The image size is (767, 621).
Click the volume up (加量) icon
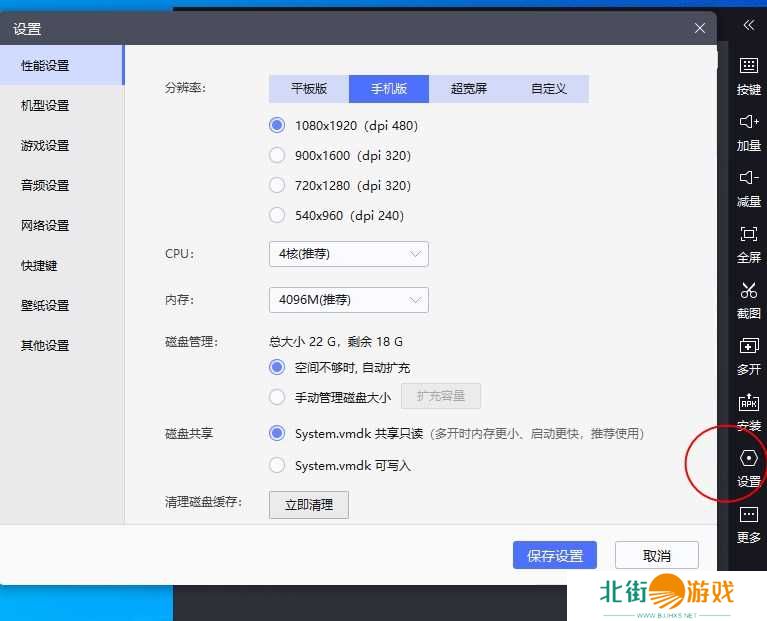pos(748,122)
